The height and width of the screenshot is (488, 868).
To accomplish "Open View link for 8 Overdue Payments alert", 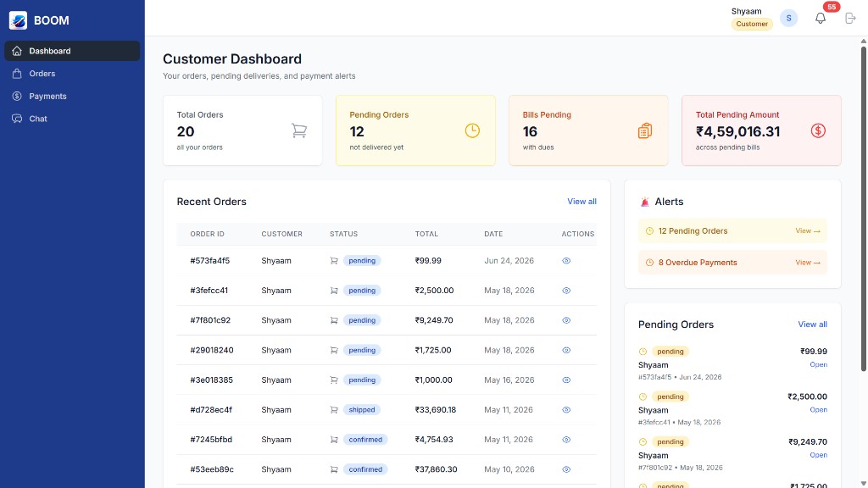I will tap(808, 263).
